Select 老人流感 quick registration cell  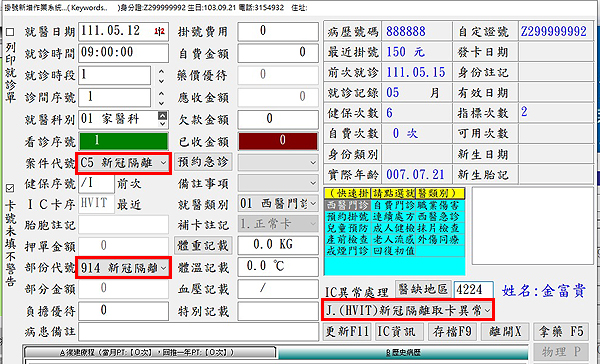(x=393, y=240)
